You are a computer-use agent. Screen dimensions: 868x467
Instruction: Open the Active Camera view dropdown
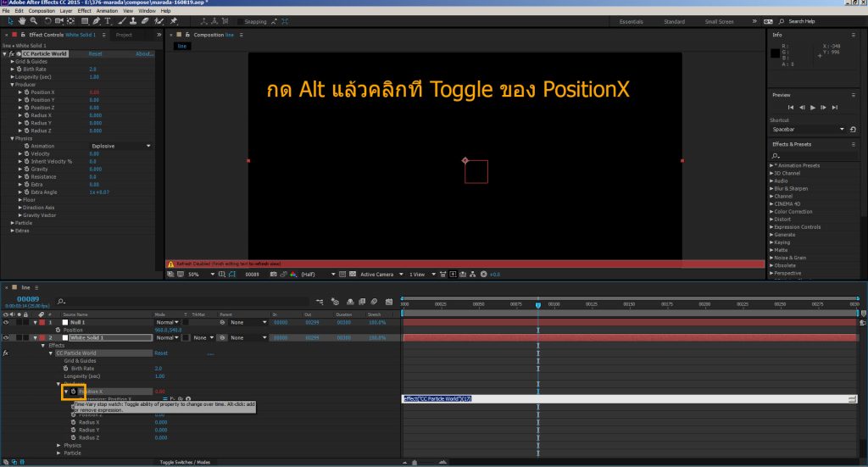379,275
